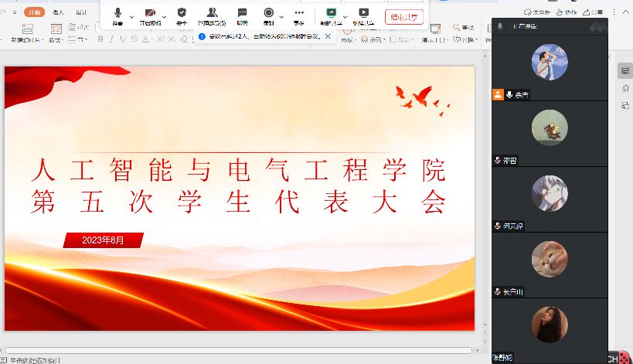The image size is (633, 364).
Task: Select the first participant's video thumbnail
Action: [550, 62]
